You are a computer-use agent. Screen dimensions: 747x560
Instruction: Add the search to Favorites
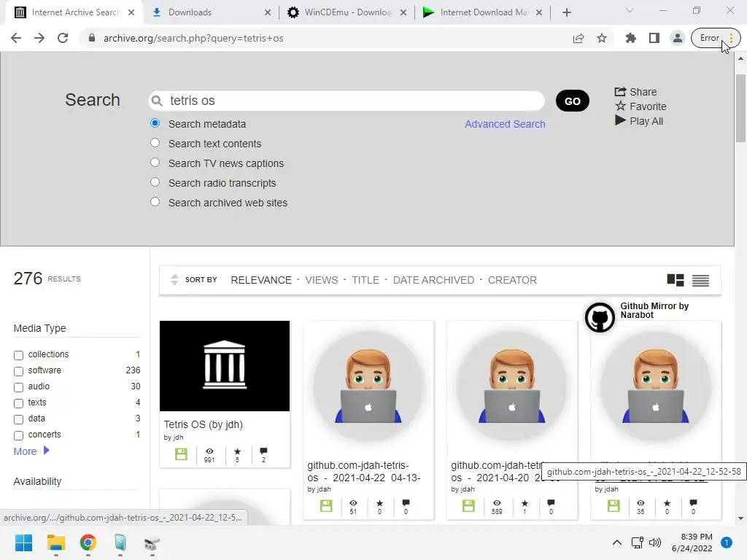(640, 106)
